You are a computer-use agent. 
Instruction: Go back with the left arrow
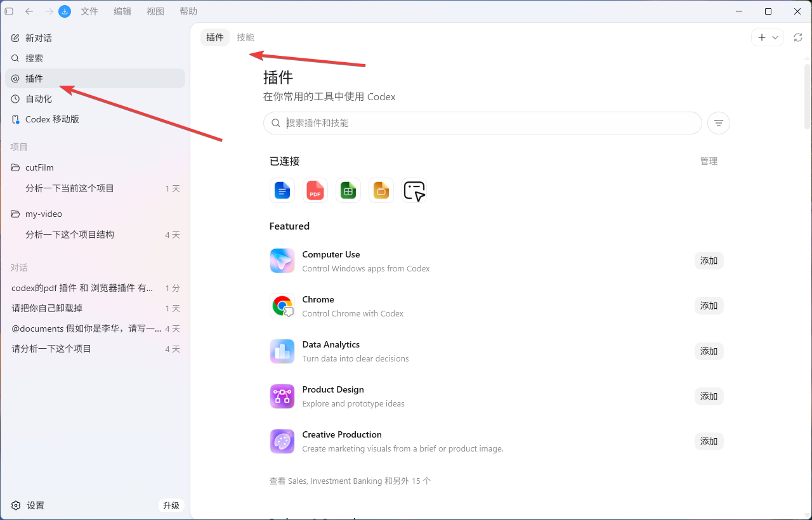point(29,11)
